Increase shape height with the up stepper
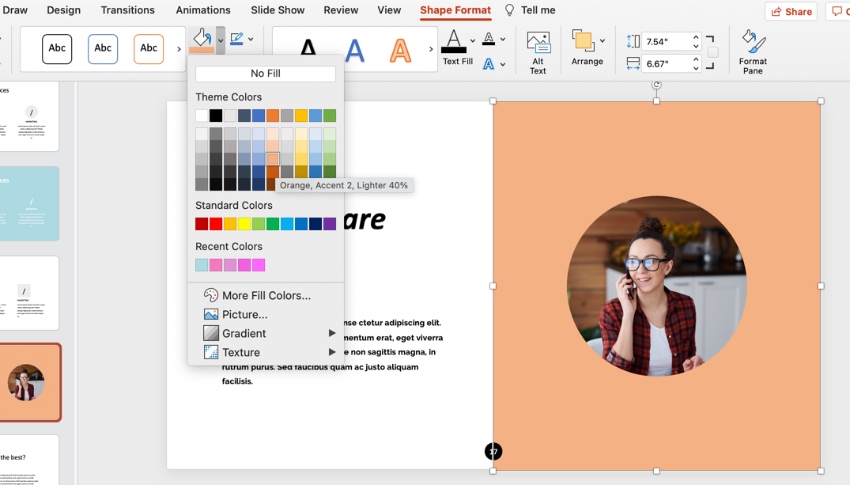Screen dimensions: 850x485 [x=696, y=37]
